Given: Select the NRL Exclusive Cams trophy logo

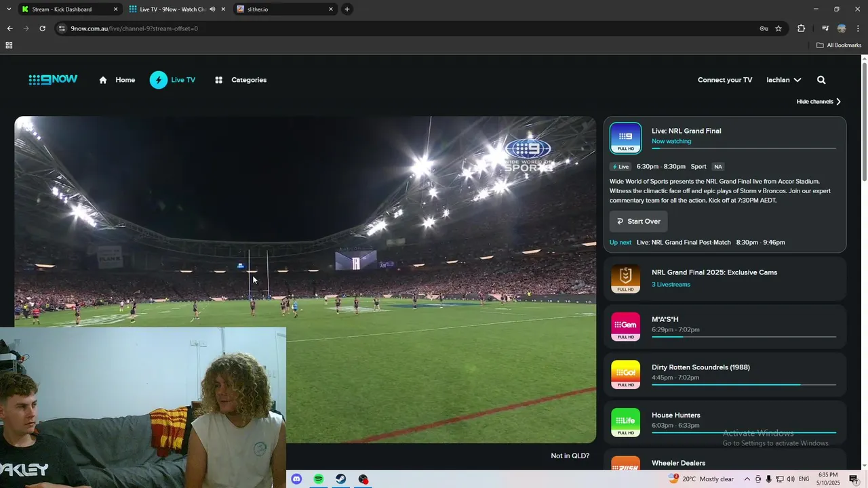Looking at the screenshot, I should click(625, 279).
